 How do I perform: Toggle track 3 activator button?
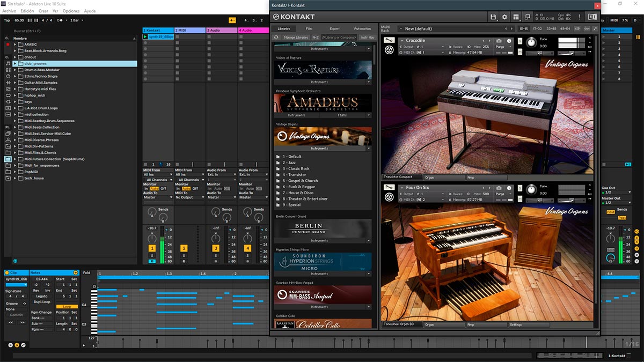point(216,248)
